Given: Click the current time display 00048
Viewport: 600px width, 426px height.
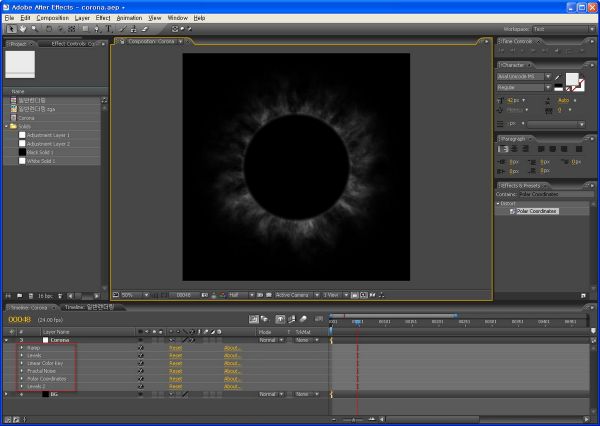Looking at the screenshot, I should [20, 320].
